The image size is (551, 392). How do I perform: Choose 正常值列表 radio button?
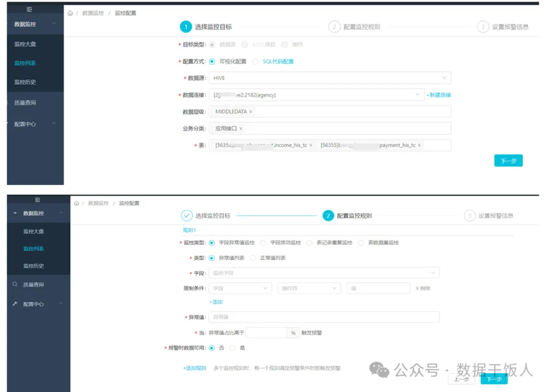pos(253,258)
